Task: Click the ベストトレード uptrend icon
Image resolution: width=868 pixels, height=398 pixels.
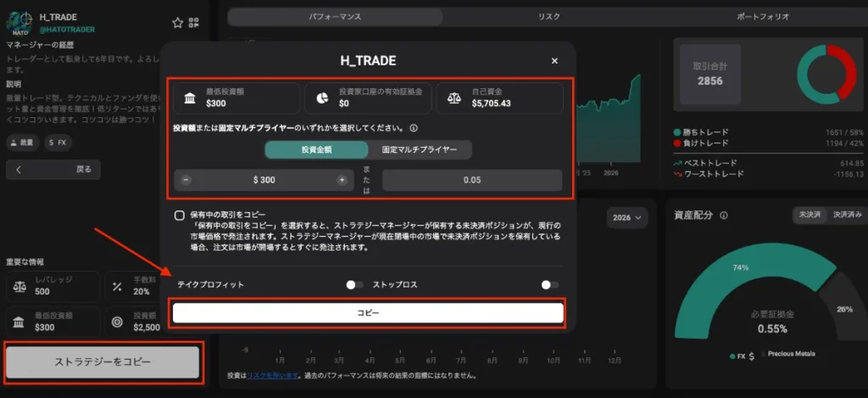Action: pyautogui.click(x=677, y=163)
